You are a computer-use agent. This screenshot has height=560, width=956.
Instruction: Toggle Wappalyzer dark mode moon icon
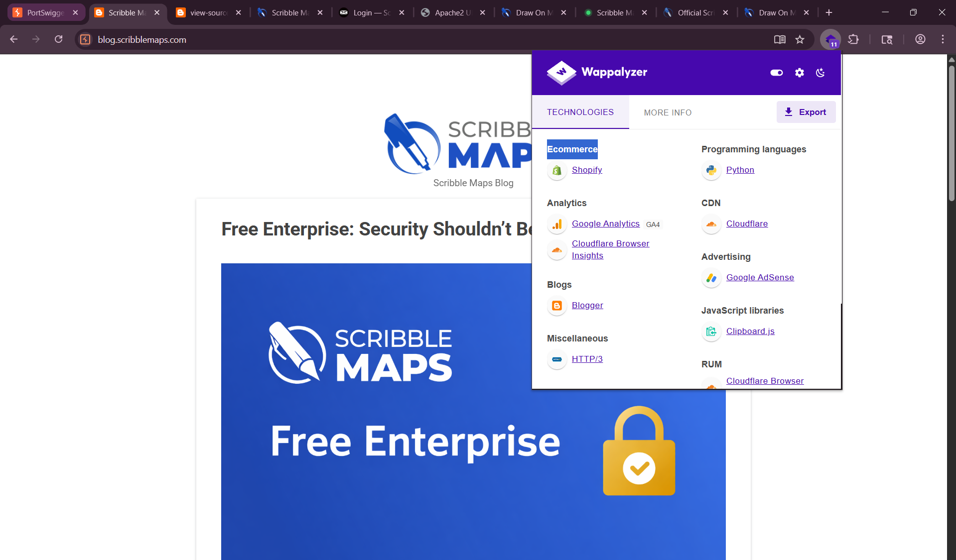point(820,73)
